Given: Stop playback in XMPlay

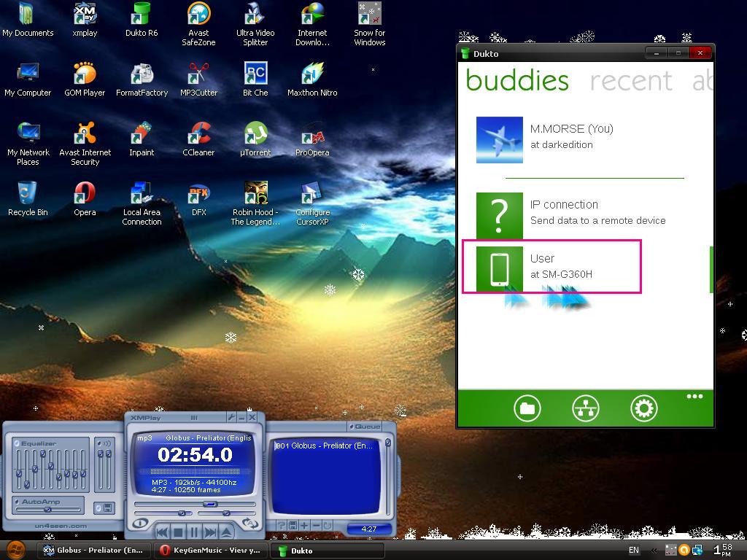Looking at the screenshot, I should tap(178, 532).
